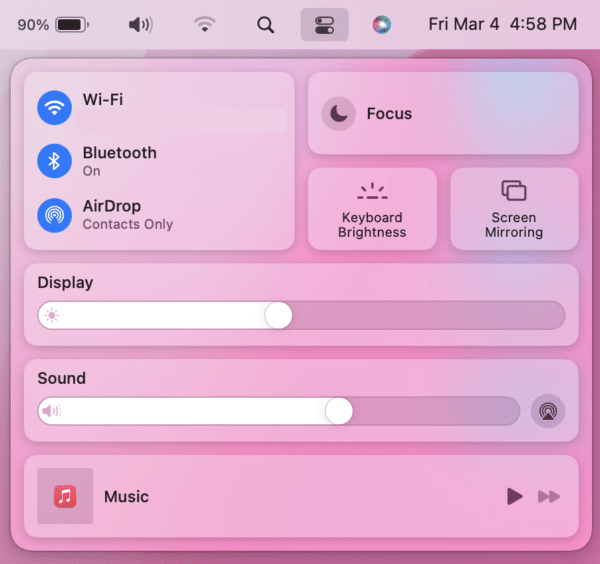Open Siri from the menu bar
Viewport: 600px width, 564px height.
point(382,24)
